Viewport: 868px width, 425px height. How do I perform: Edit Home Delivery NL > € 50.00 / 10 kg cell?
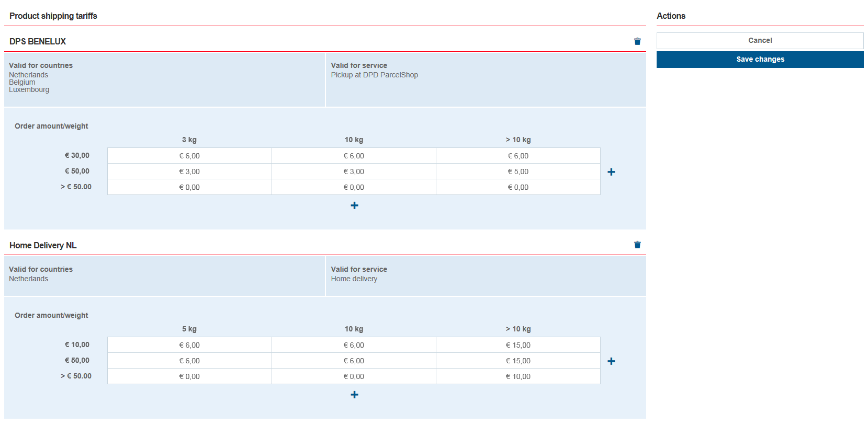pos(354,376)
